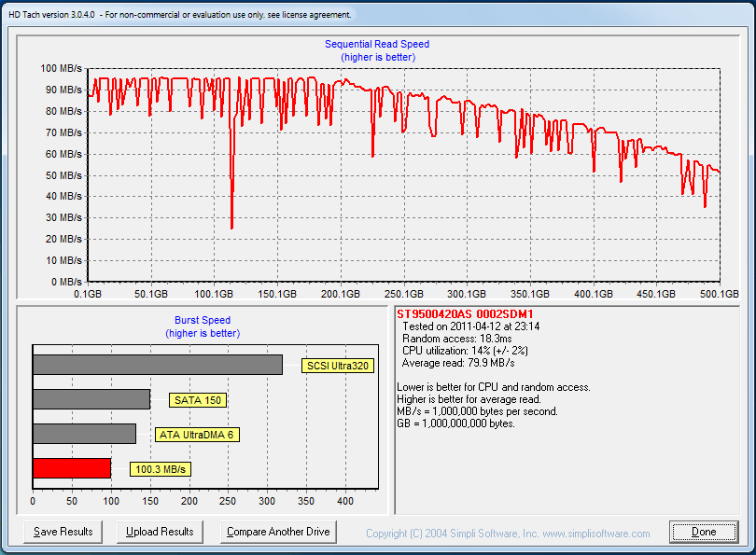The width and height of the screenshot is (756, 555).
Task: Click the gray ATA UltraDMA 6 bar
Action: pyautogui.click(x=84, y=434)
